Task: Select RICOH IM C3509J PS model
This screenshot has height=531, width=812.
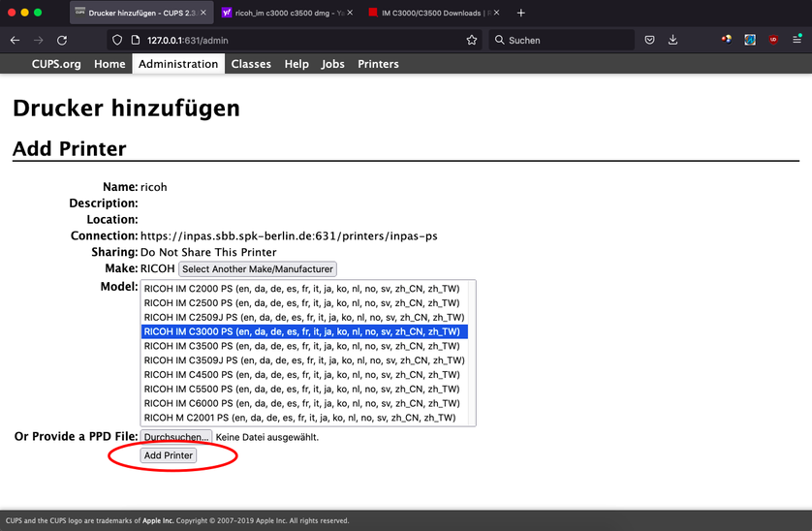Action: click(304, 360)
